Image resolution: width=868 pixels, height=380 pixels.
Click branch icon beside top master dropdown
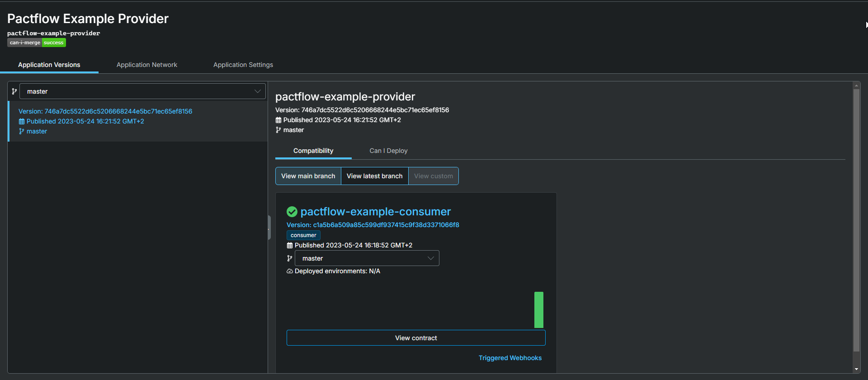click(14, 91)
